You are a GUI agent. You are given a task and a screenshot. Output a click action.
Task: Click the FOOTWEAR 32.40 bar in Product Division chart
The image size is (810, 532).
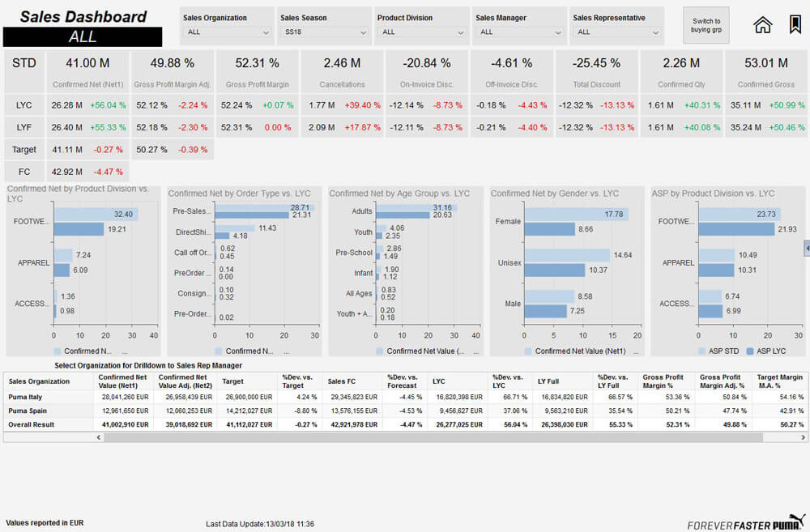96,215
